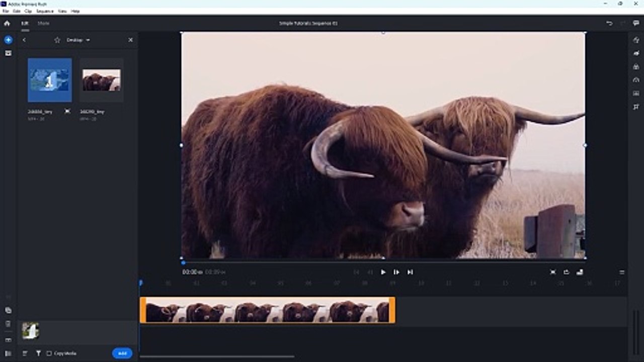Screen dimensions: 644x362
Task: Open the feedback comment icon
Action: point(636,23)
